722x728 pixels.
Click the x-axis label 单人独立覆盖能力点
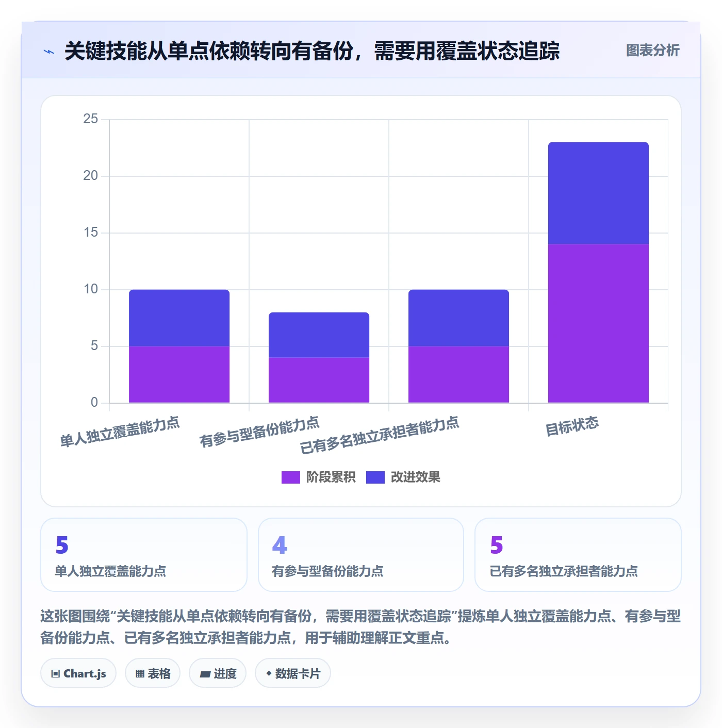120,432
